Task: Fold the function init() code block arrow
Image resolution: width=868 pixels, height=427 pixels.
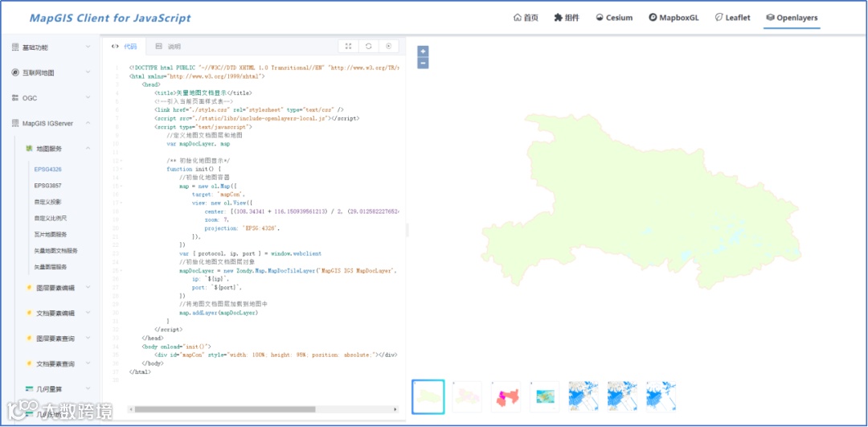Action: click(121, 169)
